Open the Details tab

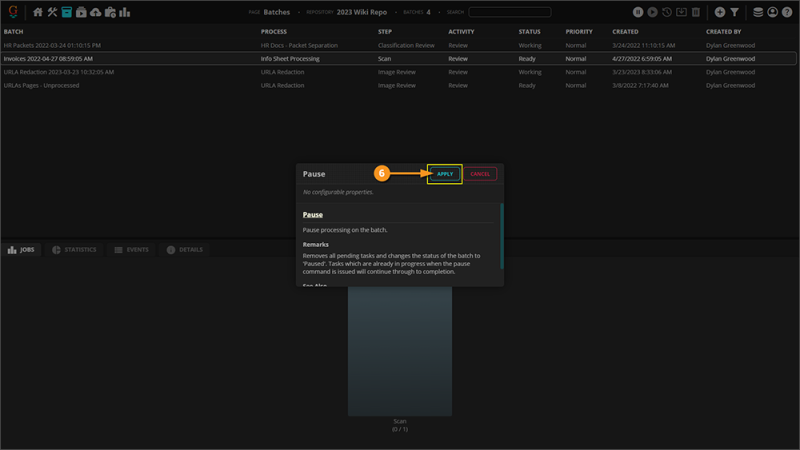(x=184, y=249)
